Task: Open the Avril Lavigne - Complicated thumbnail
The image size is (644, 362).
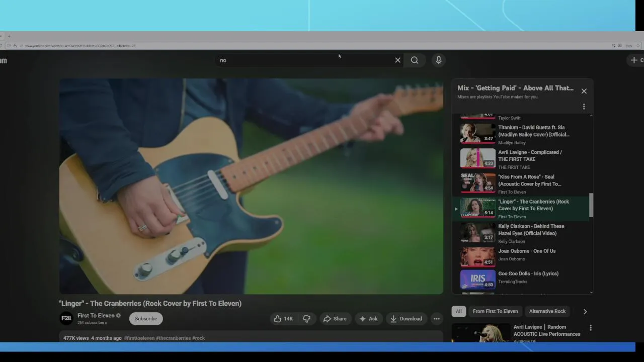Action: pos(478,158)
